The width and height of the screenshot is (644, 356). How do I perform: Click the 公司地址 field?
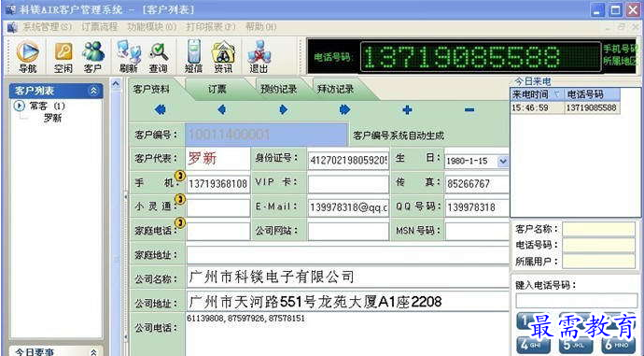pyautogui.click(x=347, y=302)
